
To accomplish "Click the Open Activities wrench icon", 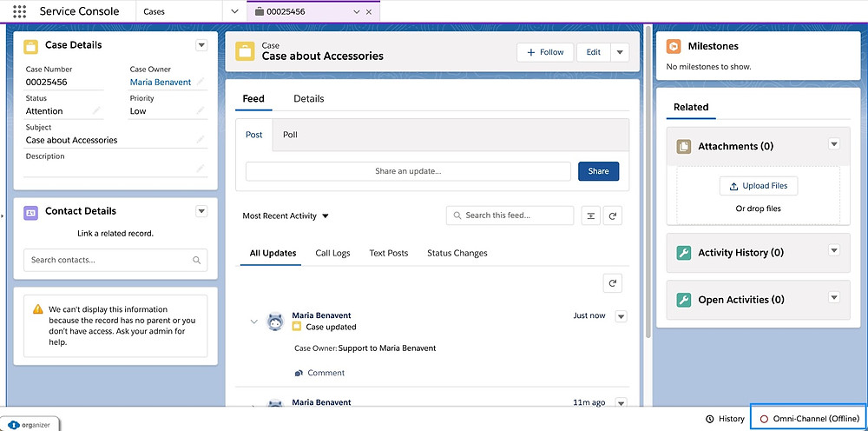I will [x=684, y=301].
